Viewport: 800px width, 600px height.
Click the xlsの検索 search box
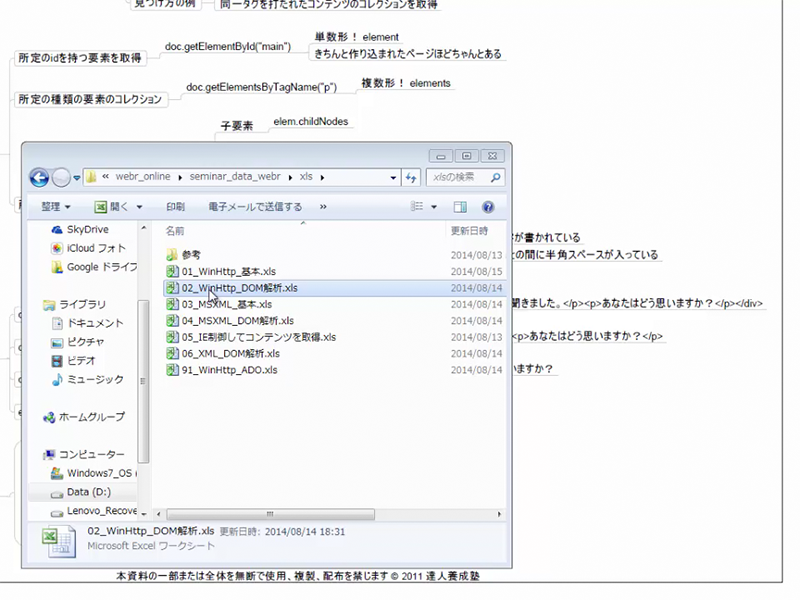[462, 178]
